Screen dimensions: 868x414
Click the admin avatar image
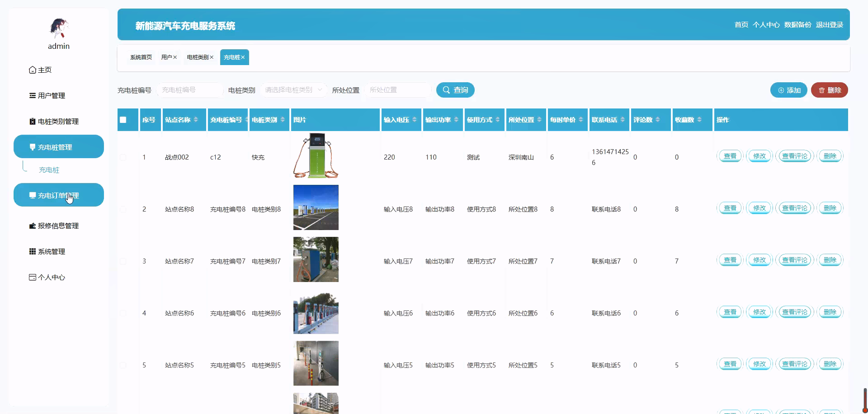click(x=59, y=28)
